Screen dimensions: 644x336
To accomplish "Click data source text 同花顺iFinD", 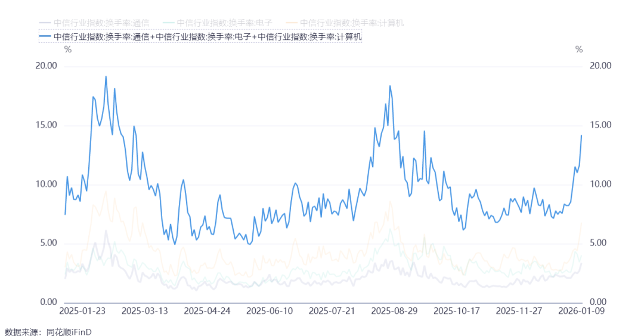I will tap(69, 331).
